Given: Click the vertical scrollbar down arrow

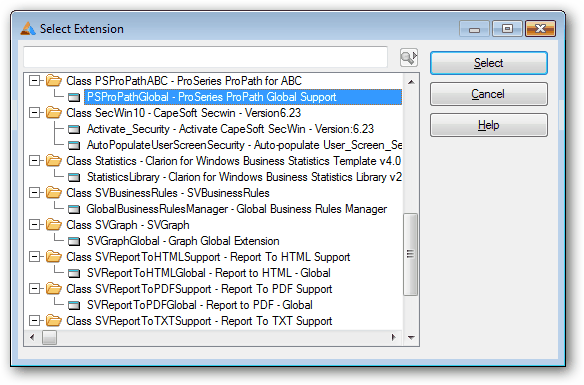Looking at the screenshot, I should (x=411, y=337).
